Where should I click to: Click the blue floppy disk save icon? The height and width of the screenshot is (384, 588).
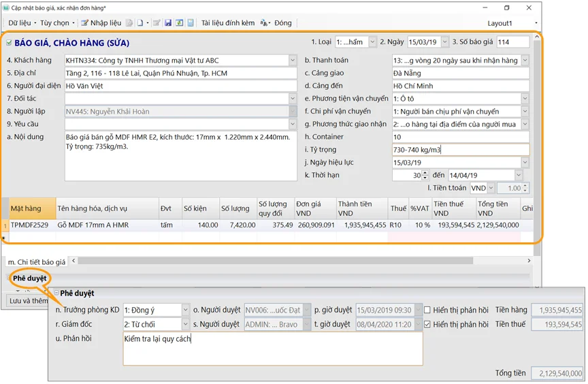tap(168, 23)
